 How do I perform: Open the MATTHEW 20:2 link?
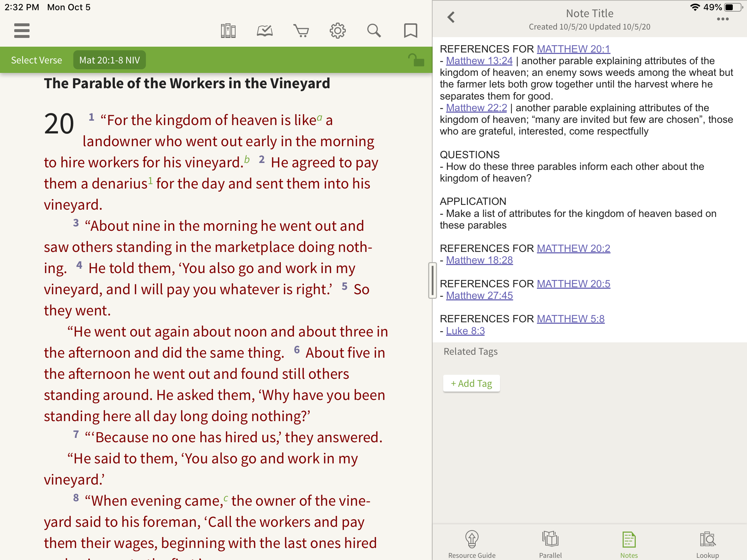[573, 248]
